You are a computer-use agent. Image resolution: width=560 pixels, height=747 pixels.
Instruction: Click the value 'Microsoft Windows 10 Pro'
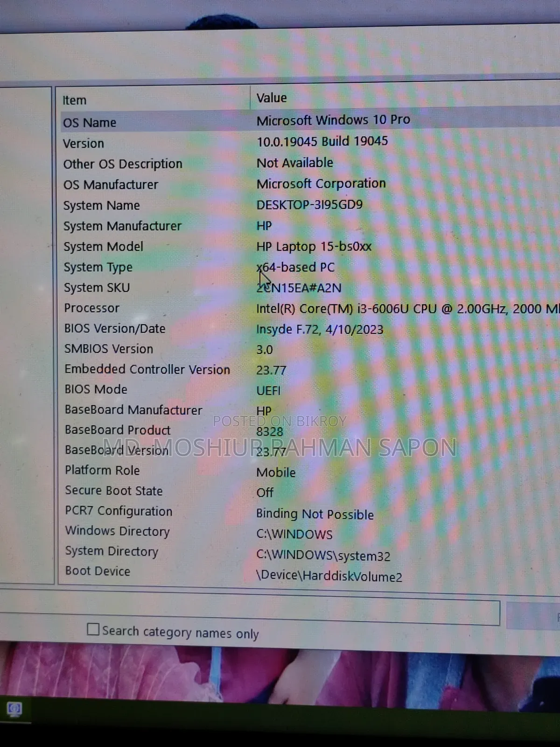[x=333, y=120]
